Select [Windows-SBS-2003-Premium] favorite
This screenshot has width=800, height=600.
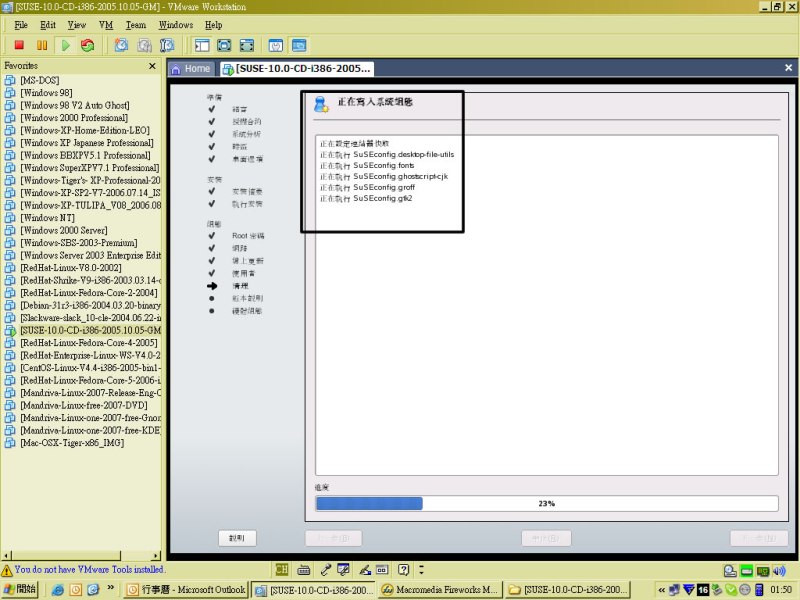[79, 243]
